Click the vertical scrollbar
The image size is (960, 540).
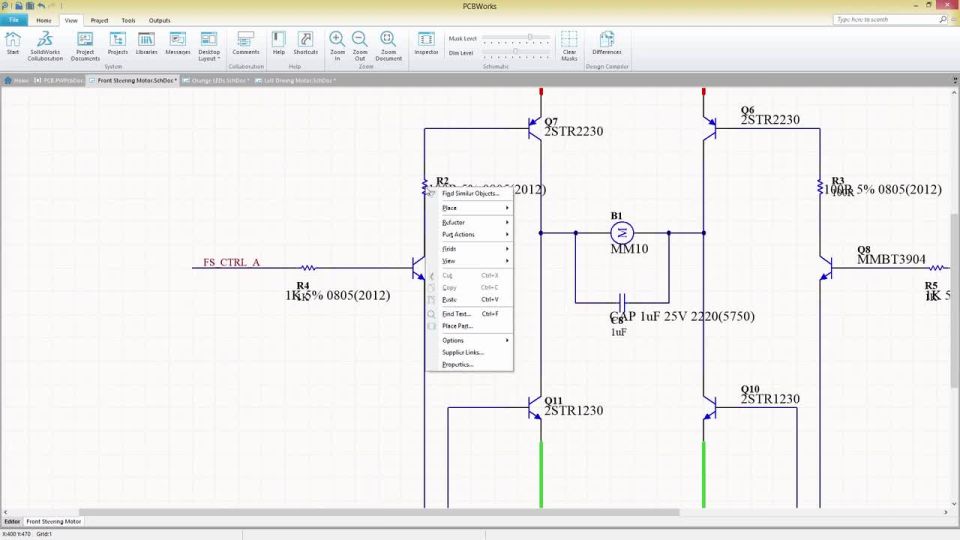click(954, 300)
